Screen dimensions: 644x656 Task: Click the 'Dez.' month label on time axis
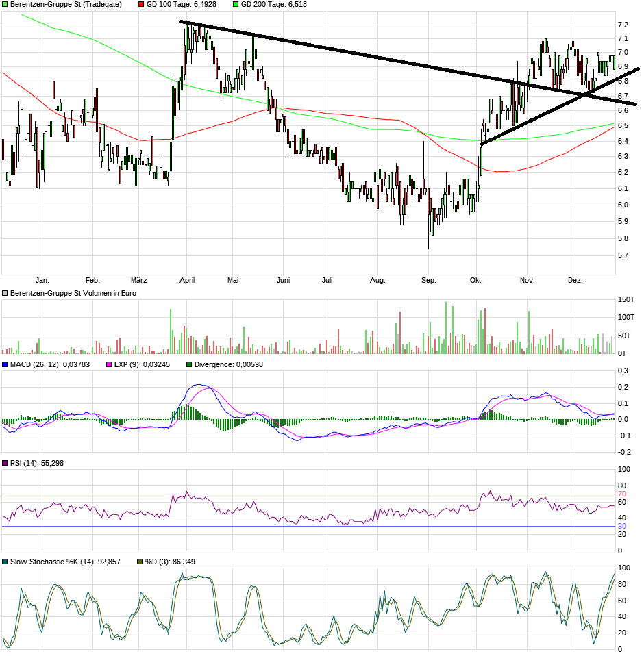pyautogui.click(x=575, y=280)
